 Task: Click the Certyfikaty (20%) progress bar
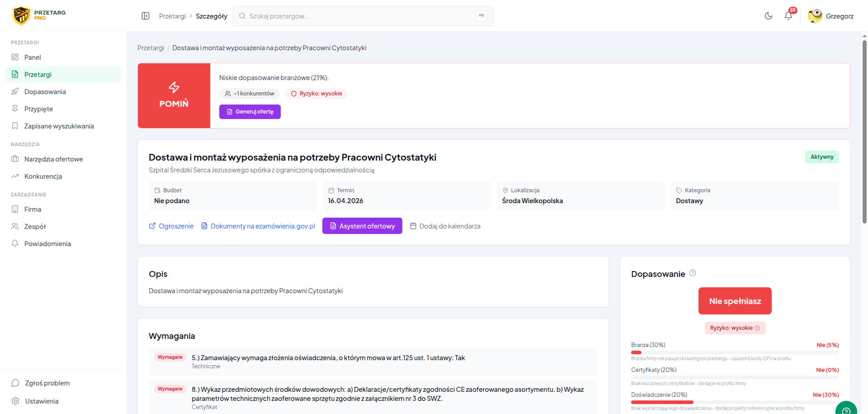coord(735,377)
